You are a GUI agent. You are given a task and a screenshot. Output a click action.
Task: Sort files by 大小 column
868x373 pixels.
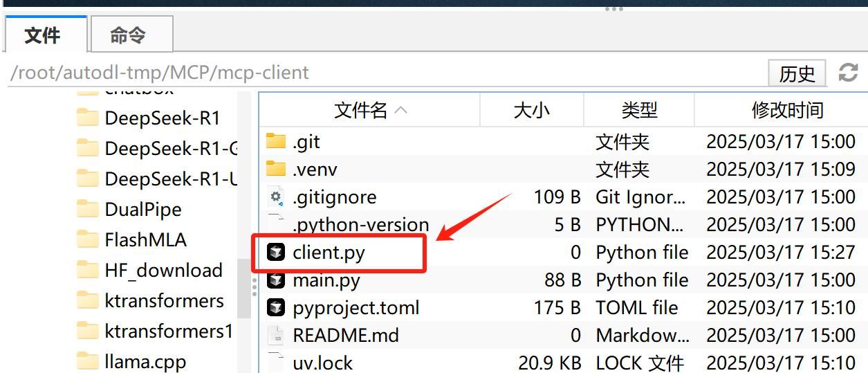pyautogui.click(x=532, y=109)
